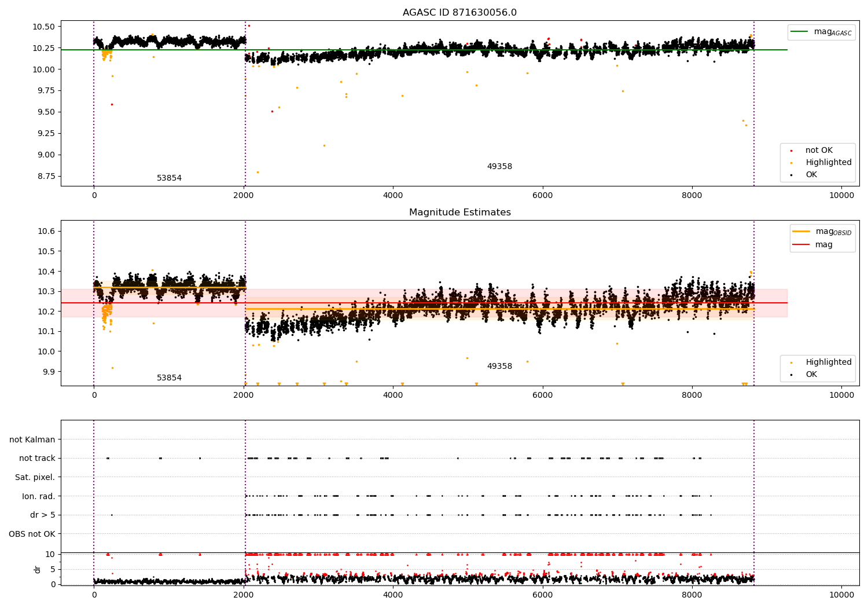Click the title 'AGASC ID 871630056.0'

click(x=459, y=13)
